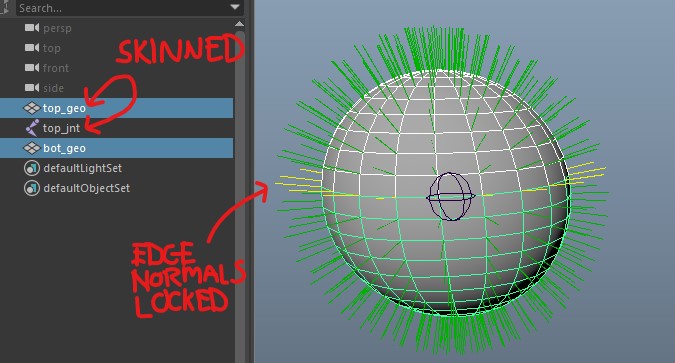
Task: Click the defaultObjectSet set icon
Action: click(31, 188)
